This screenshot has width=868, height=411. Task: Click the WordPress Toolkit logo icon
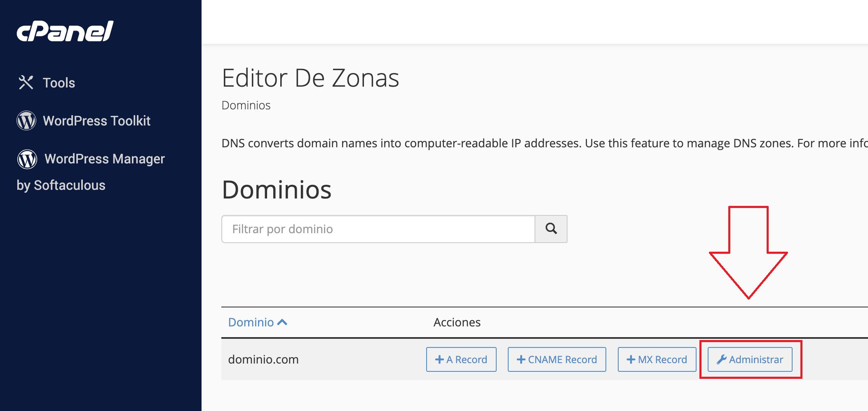26,120
